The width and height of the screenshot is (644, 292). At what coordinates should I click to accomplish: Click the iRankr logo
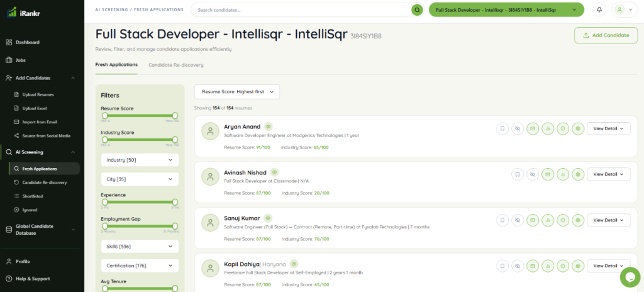(x=23, y=13)
